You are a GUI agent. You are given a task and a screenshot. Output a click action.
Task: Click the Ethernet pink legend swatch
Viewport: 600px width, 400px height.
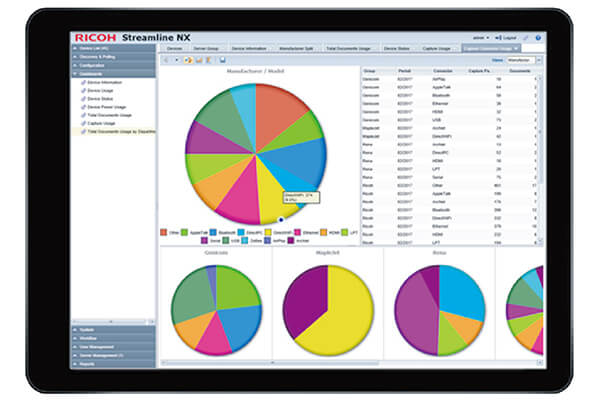[x=297, y=232]
